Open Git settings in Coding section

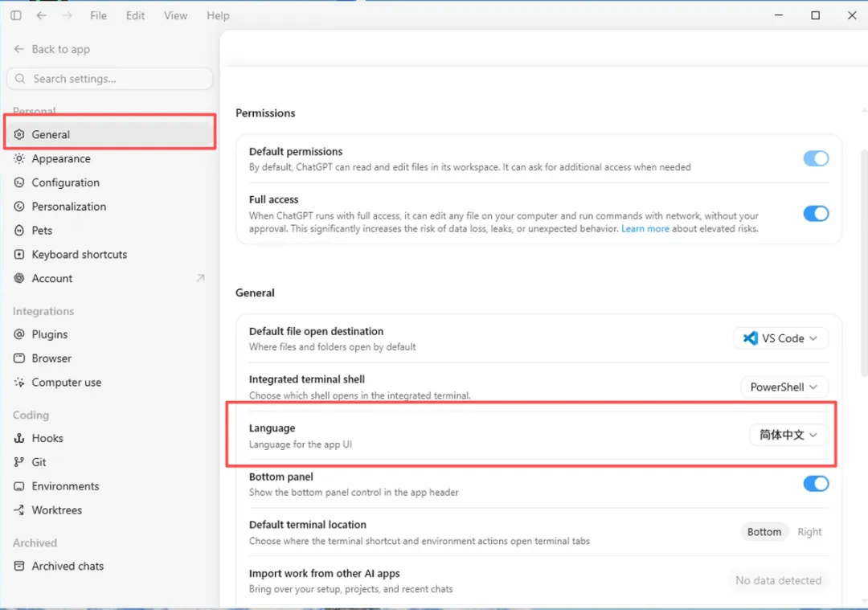pos(39,462)
